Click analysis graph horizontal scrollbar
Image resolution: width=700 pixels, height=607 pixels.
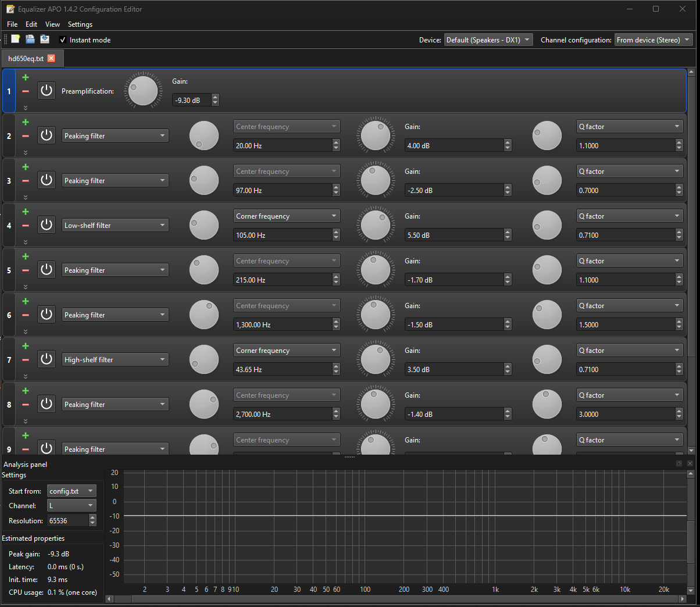click(395, 598)
